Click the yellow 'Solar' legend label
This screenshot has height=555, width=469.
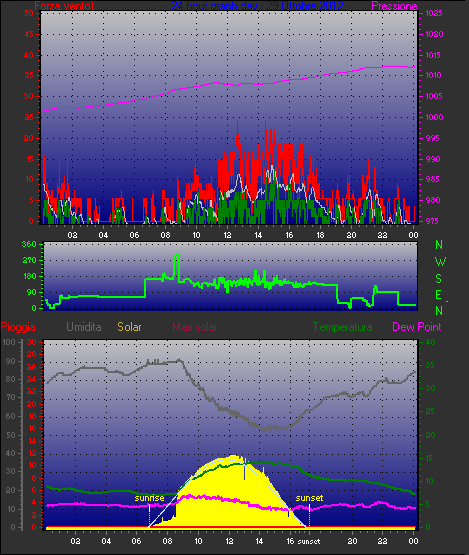pyautogui.click(x=129, y=327)
